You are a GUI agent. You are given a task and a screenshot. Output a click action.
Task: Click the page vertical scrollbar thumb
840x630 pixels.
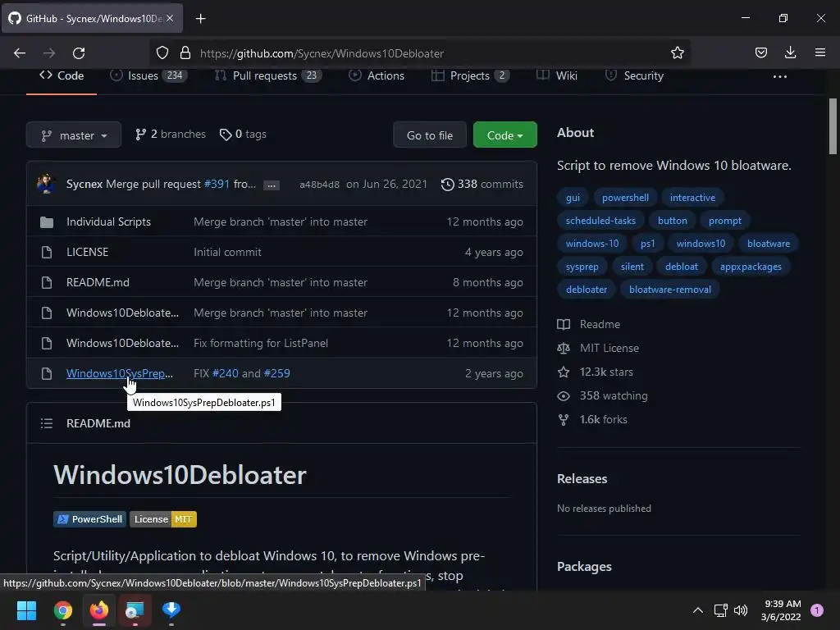pos(833,126)
